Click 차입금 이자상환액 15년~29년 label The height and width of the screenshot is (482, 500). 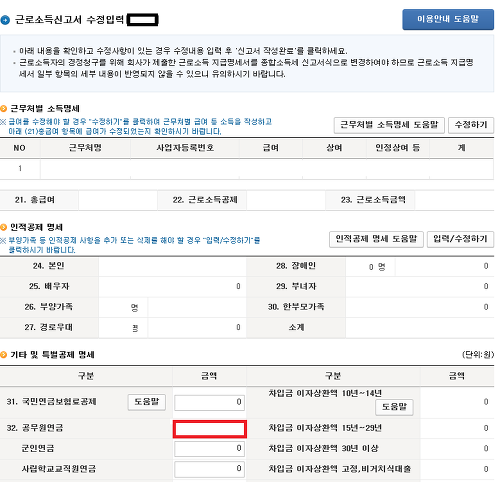point(325,428)
